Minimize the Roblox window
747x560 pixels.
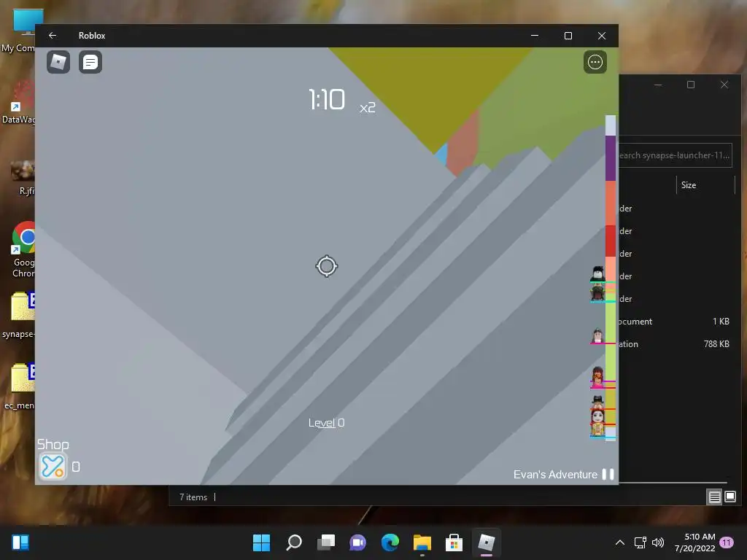(x=535, y=36)
